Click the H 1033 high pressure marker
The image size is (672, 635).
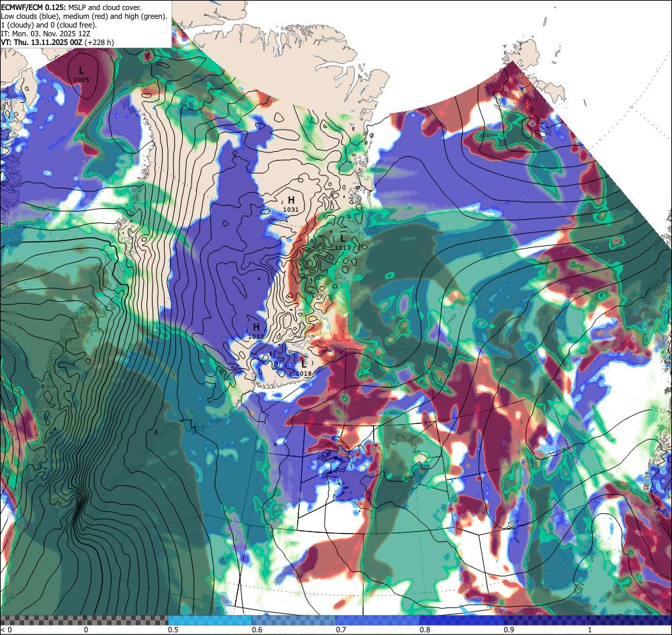[256, 332]
